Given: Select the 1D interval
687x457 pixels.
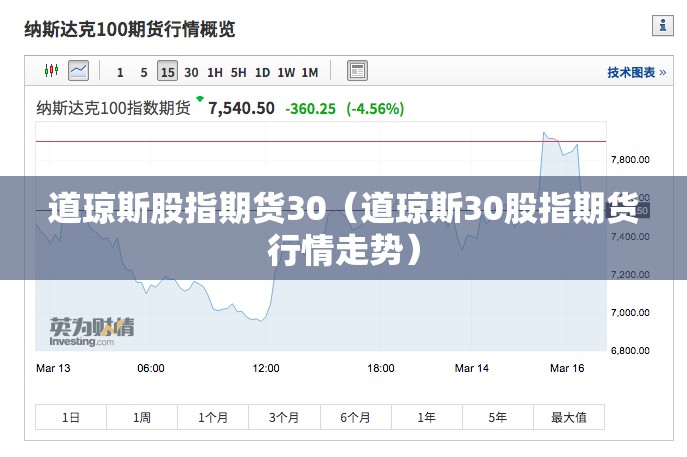Looking at the screenshot, I should pyautogui.click(x=262, y=72).
